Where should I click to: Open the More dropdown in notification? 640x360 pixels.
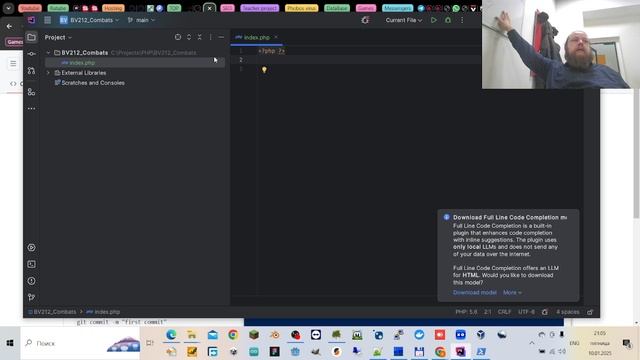(512, 293)
